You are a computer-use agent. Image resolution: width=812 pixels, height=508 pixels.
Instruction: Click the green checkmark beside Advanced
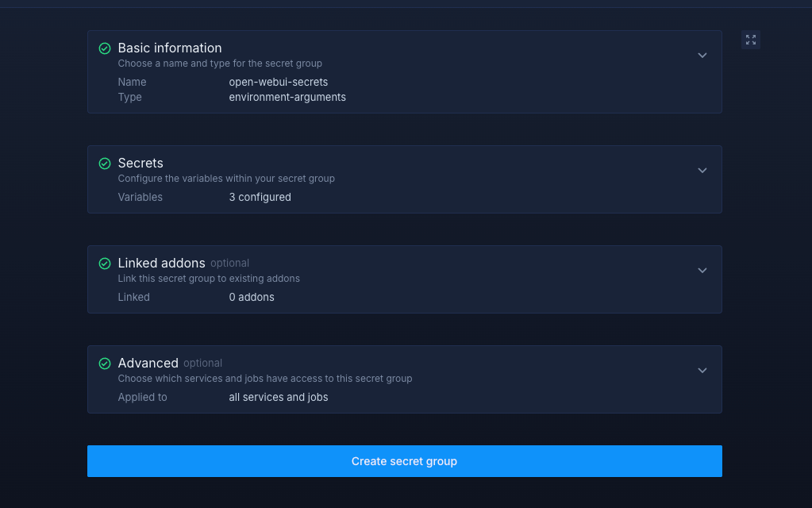tap(105, 364)
